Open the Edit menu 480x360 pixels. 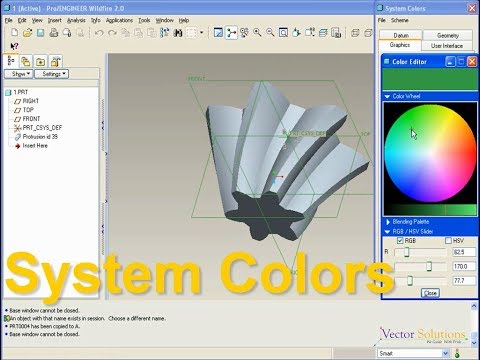(22, 20)
